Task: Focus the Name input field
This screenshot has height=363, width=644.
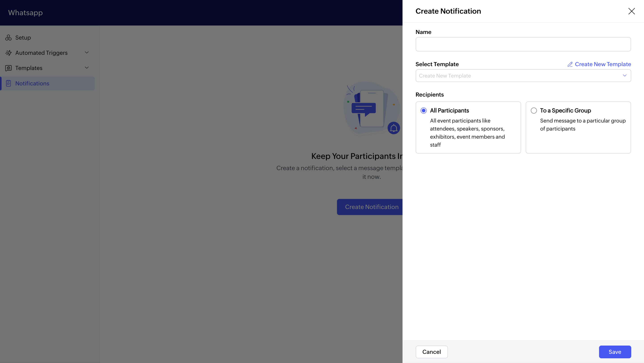Action: pos(523,44)
